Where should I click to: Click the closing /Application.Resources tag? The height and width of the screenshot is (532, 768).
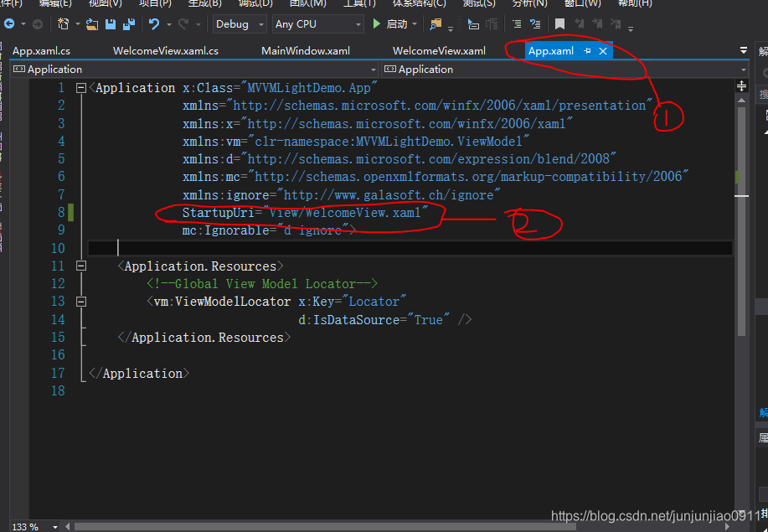(204, 338)
